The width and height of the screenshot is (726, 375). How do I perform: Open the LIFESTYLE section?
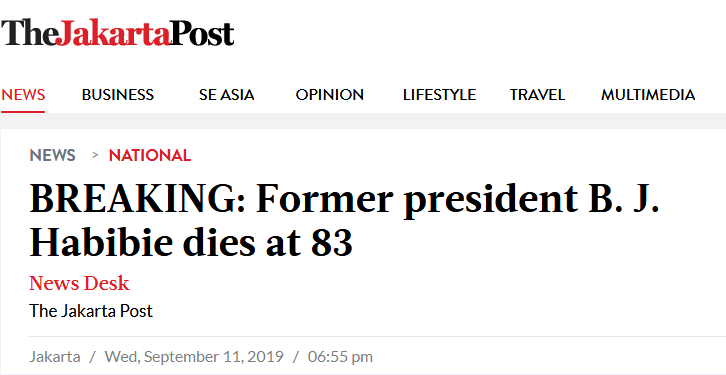tap(439, 94)
